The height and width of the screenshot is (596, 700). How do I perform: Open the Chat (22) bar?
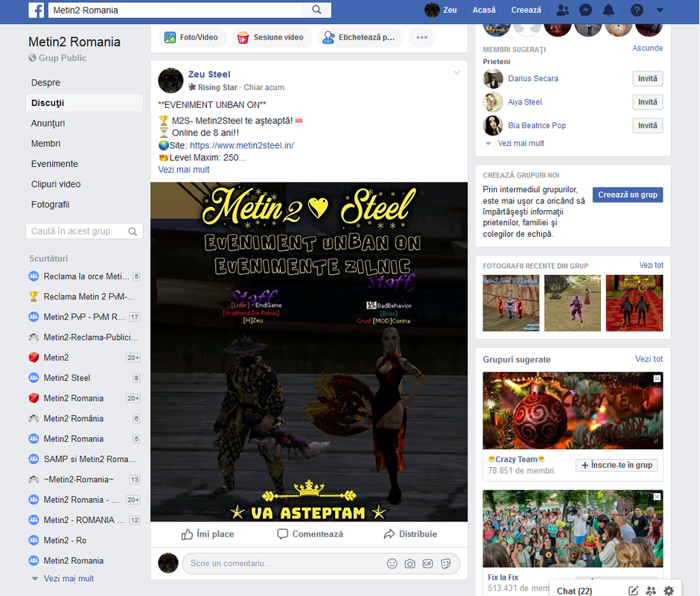[574, 591]
